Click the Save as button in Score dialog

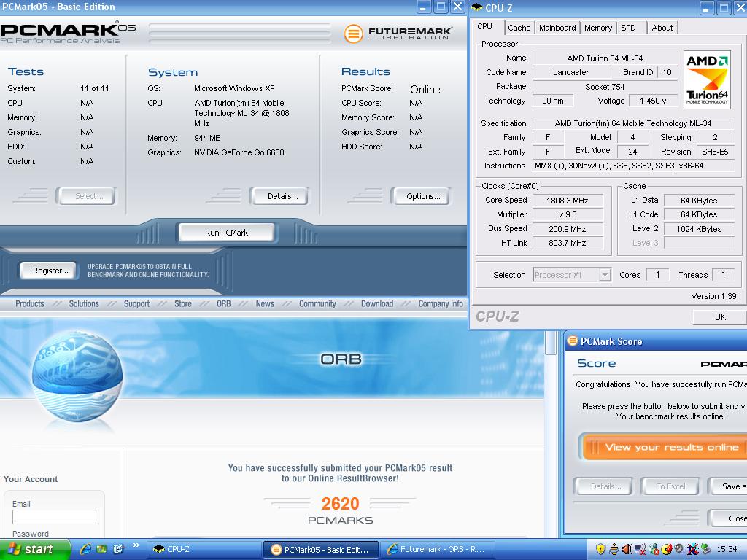coord(729,486)
